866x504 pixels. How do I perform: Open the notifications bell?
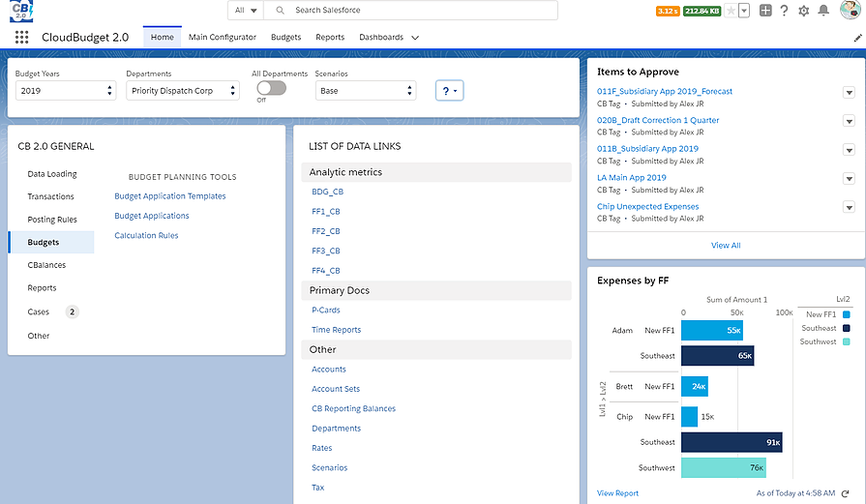pos(823,11)
